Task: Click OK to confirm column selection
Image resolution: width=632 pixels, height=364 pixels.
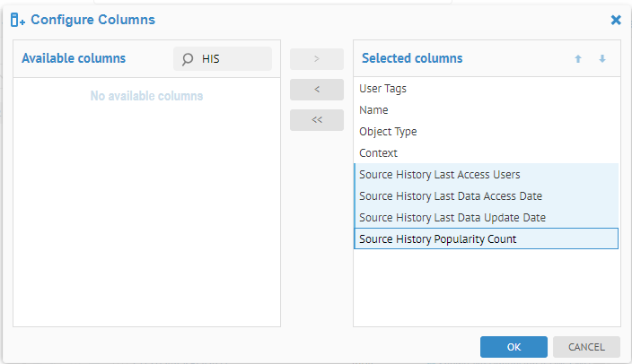Action: coord(513,347)
